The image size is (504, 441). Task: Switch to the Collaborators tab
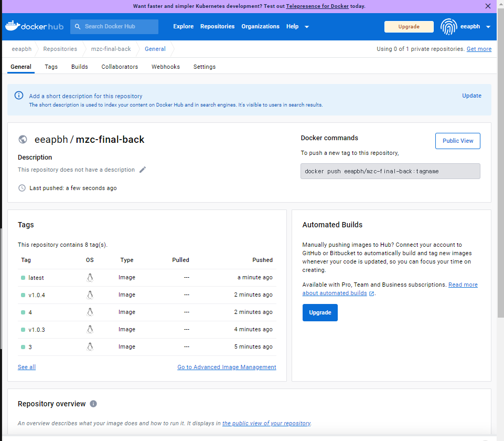120,67
